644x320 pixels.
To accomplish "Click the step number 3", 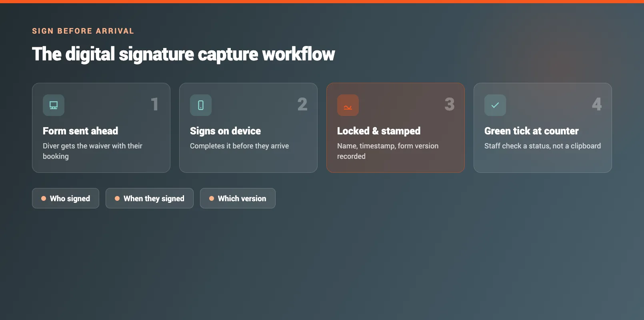I will [450, 104].
